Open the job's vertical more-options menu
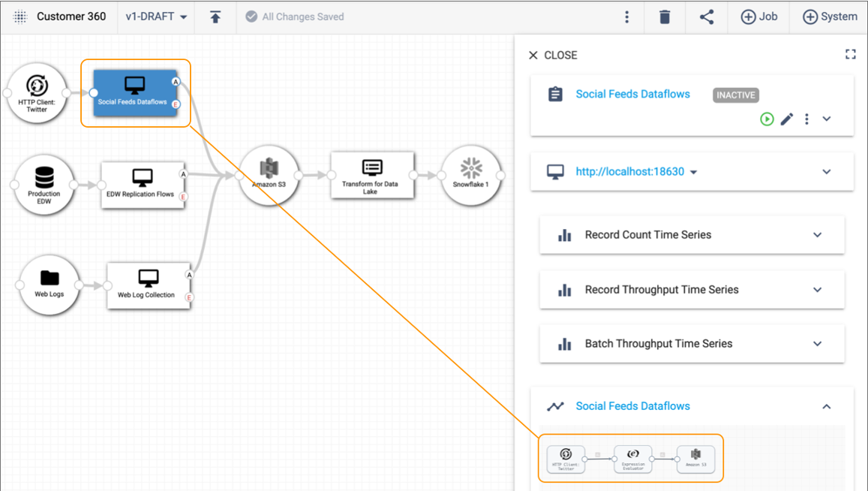This screenshot has height=491, width=868. tap(806, 119)
